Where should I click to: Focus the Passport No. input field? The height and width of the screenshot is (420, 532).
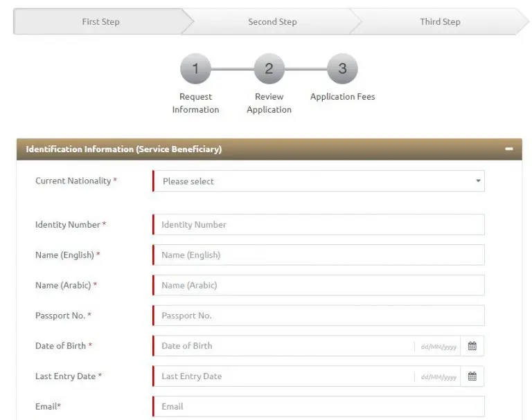[319, 316]
